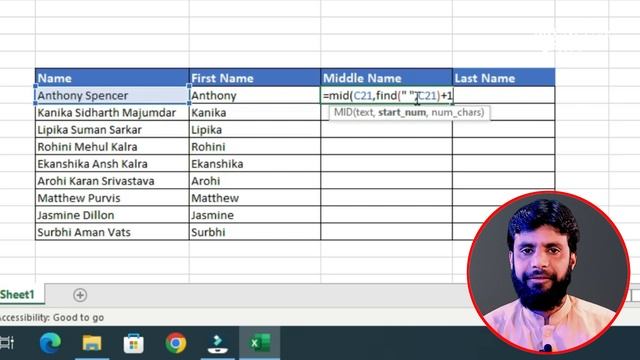
Task: Click the first name cell Arohi
Action: coord(255,181)
